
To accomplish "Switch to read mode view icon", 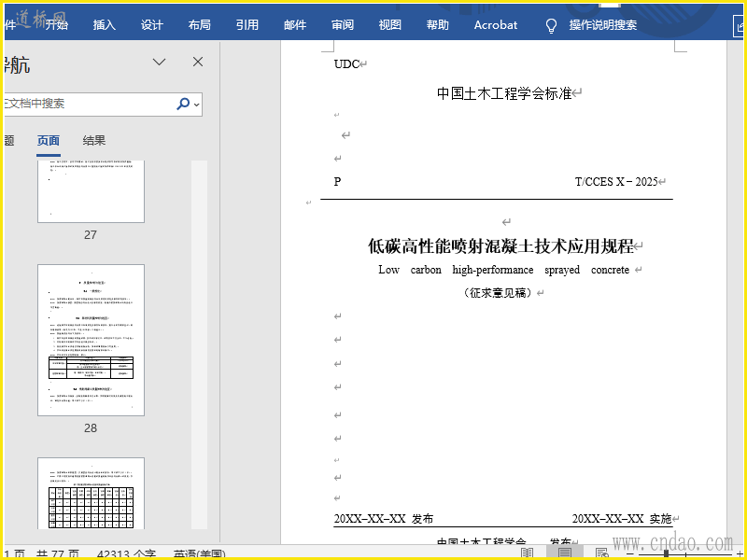I will (527, 553).
